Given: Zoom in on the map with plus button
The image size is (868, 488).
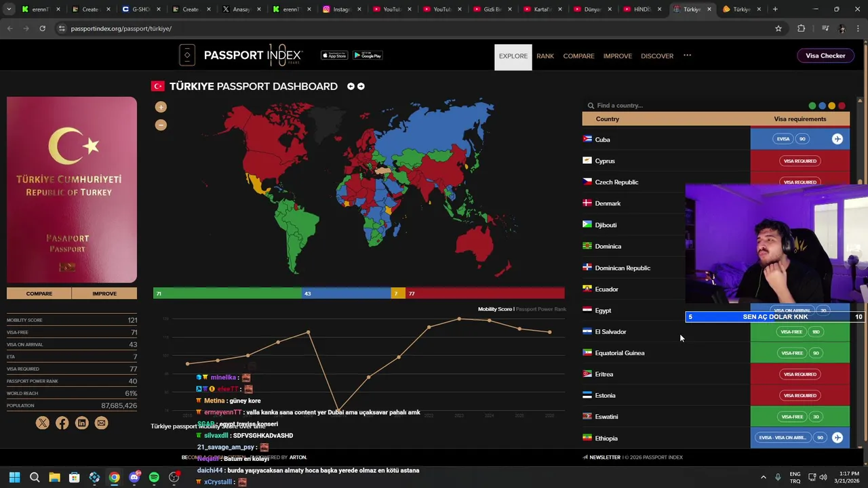Looking at the screenshot, I should 161,107.
